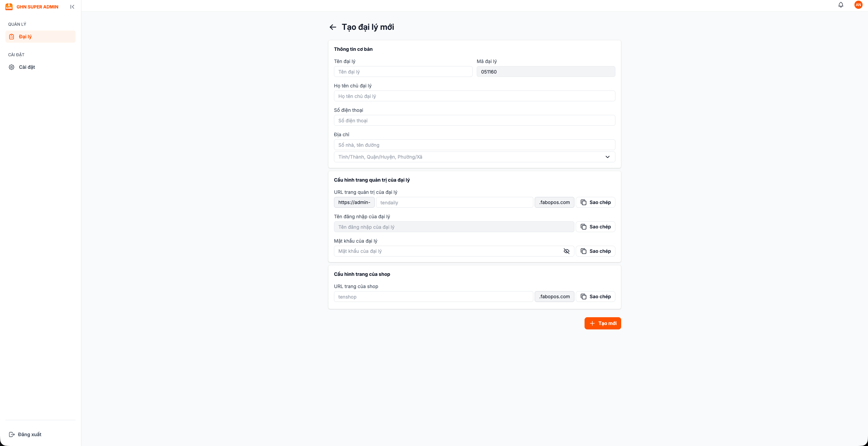Go back using the left arrow icon
This screenshot has width=868, height=446.
(x=333, y=27)
